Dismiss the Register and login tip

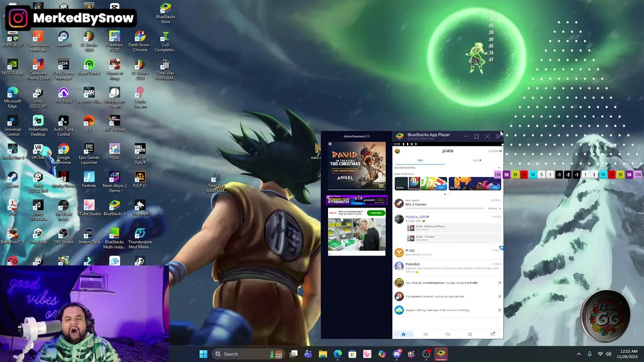pos(500,310)
